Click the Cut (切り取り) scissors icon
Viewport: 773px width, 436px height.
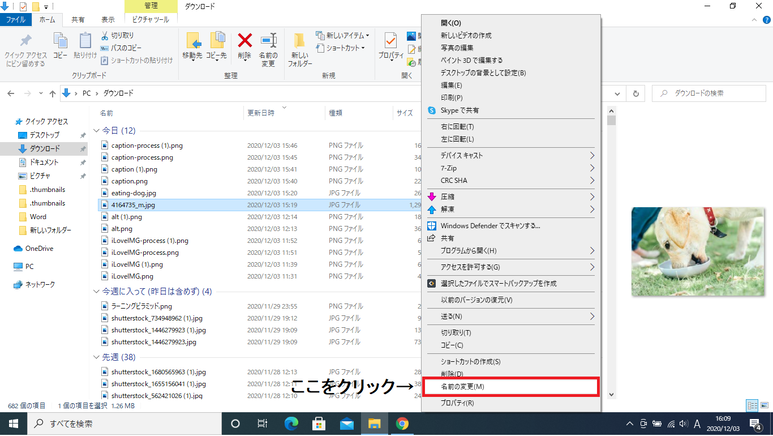(105, 36)
